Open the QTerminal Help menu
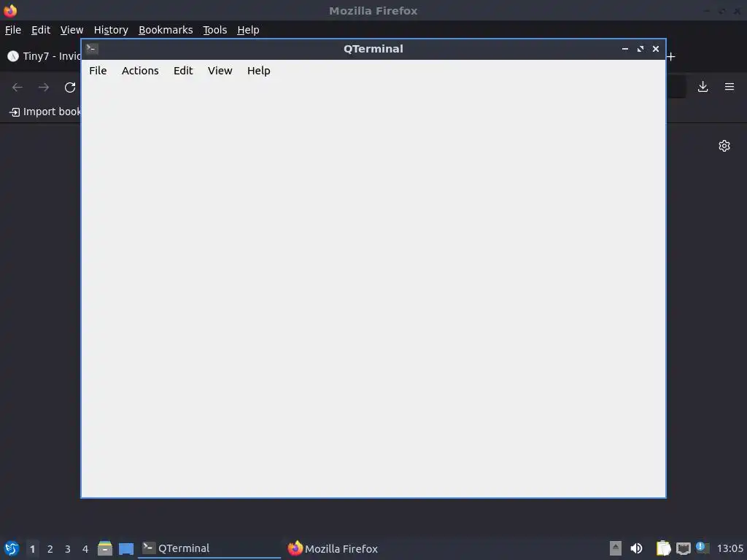Viewport: 747px width, 560px height. 259,71
